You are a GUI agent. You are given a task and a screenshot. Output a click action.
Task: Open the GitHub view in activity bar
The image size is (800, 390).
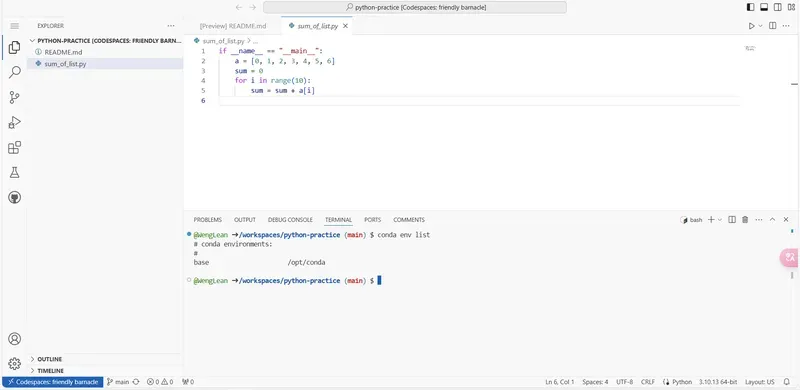point(14,198)
